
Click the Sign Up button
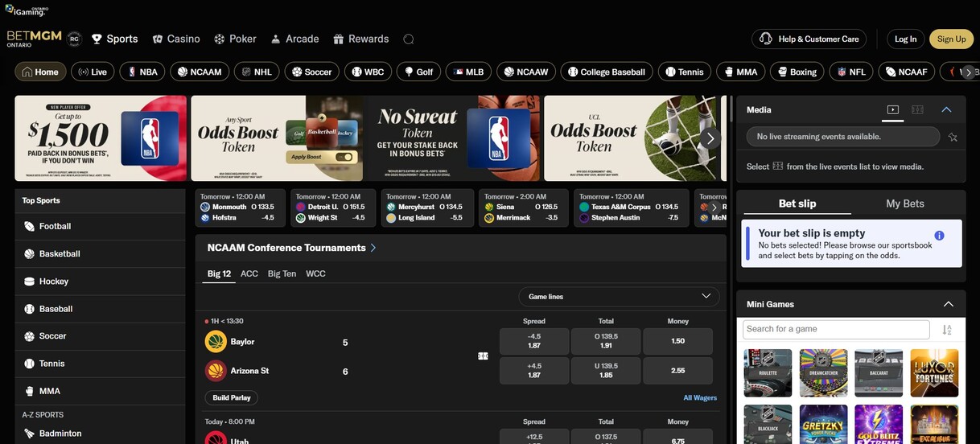point(951,39)
